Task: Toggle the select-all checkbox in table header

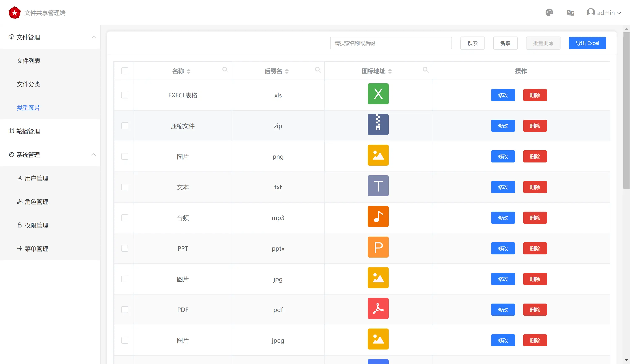Action: pos(125,71)
